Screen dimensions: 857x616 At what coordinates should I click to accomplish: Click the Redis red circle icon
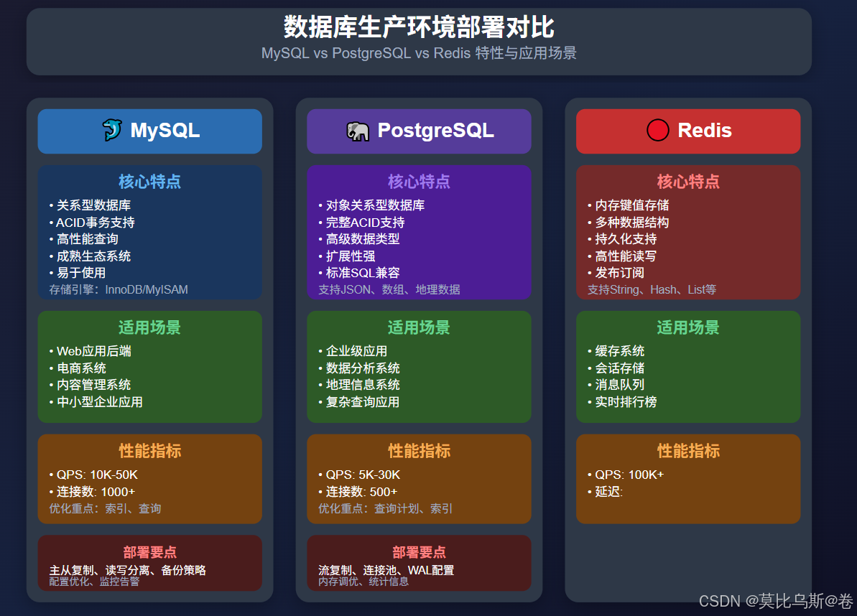(657, 130)
